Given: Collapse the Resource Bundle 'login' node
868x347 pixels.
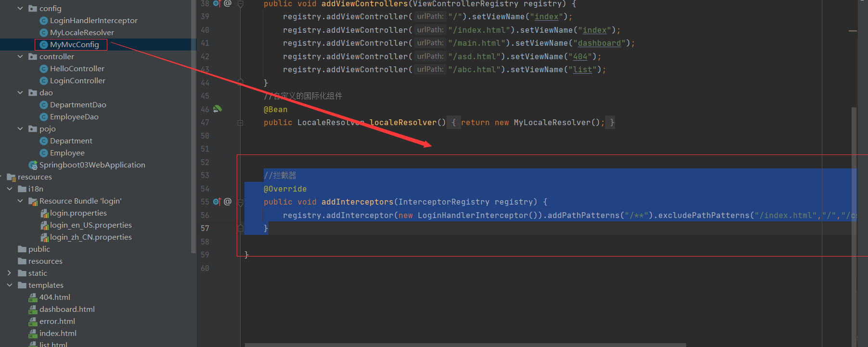Looking at the screenshot, I should [20, 201].
